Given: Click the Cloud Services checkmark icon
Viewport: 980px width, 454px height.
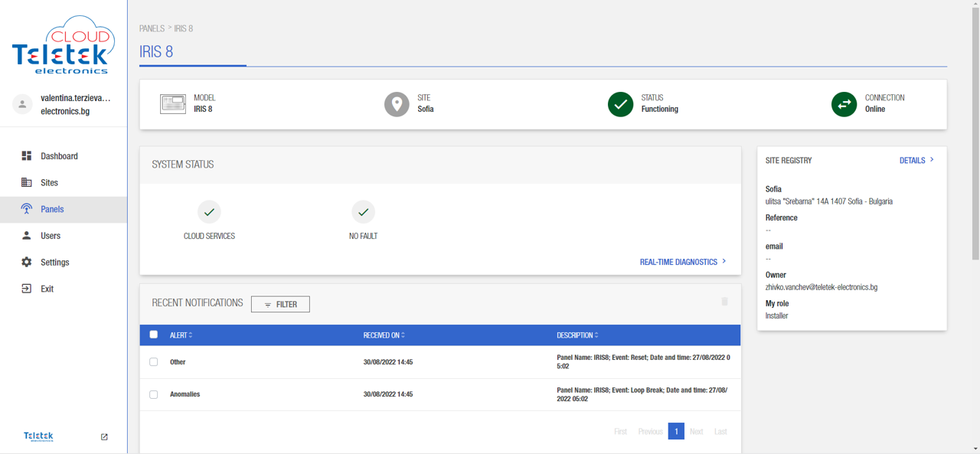Looking at the screenshot, I should (209, 212).
